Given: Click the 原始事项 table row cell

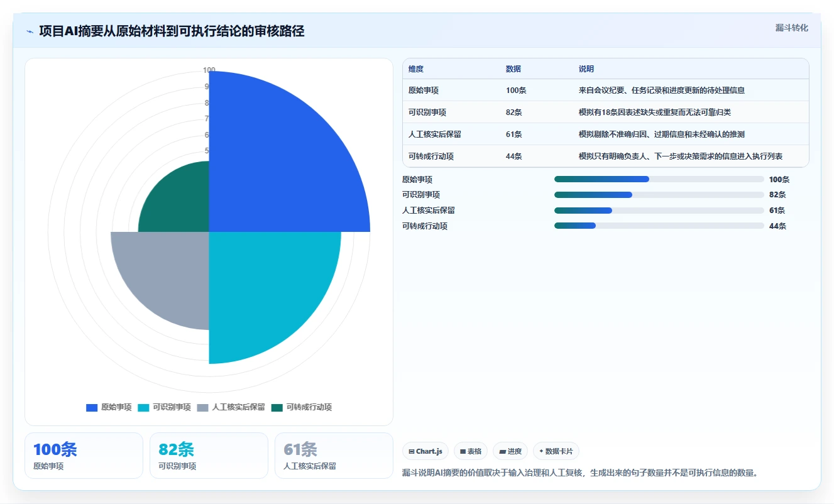Looking at the screenshot, I should point(424,90).
